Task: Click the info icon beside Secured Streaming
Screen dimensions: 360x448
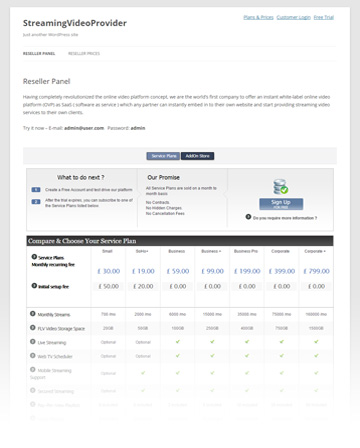Action: [33, 390]
